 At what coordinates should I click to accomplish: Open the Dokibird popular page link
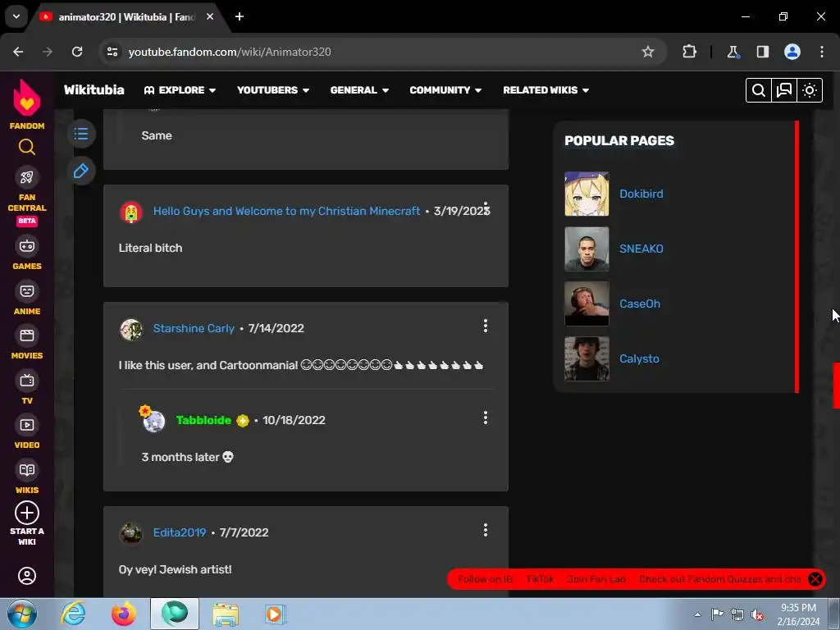(x=641, y=194)
